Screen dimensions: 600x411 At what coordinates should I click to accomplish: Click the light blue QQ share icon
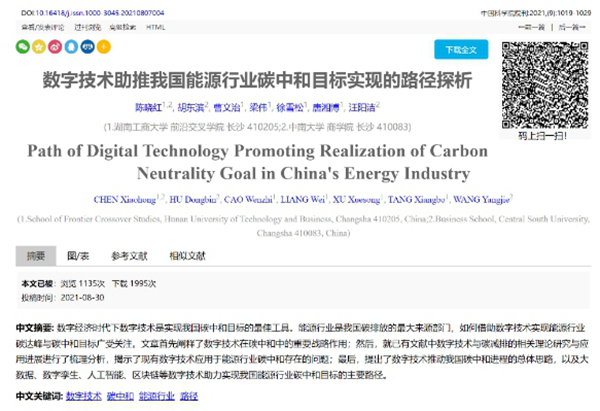(70, 47)
